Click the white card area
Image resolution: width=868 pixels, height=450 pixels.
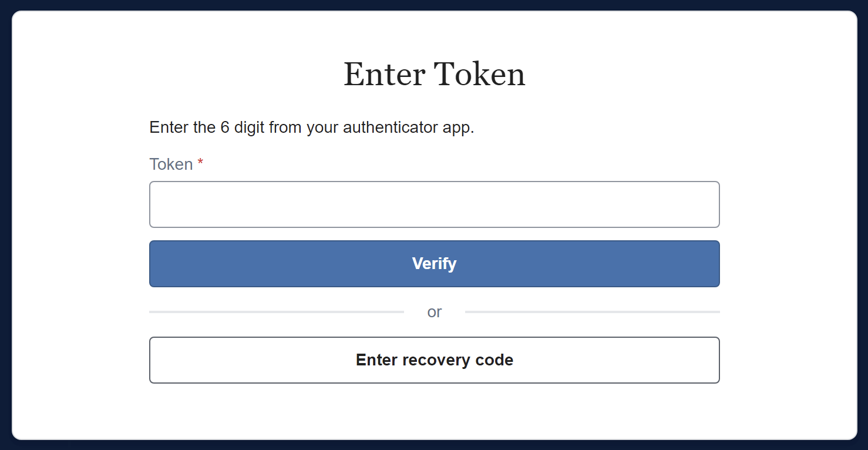[x=435, y=411]
